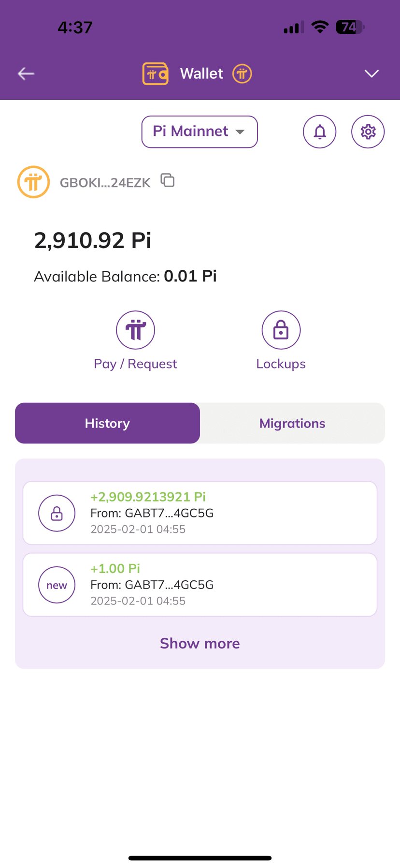Tap the Pi logo next to wallet address
This screenshot has height=868, width=400.
point(33,182)
